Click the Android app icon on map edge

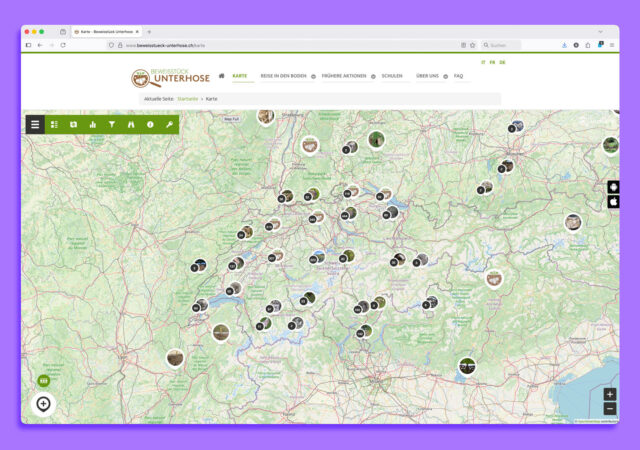(x=613, y=187)
